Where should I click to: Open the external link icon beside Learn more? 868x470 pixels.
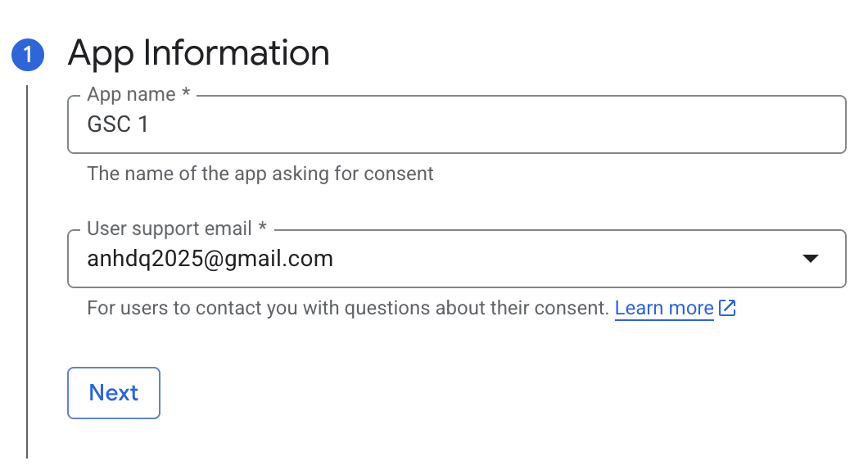tap(727, 308)
